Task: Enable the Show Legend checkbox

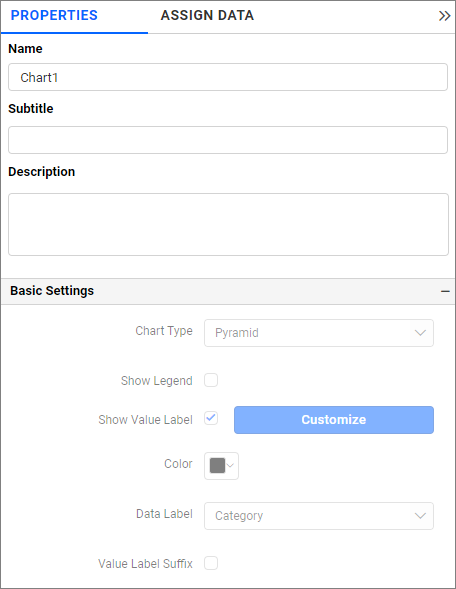Action: pos(211,380)
